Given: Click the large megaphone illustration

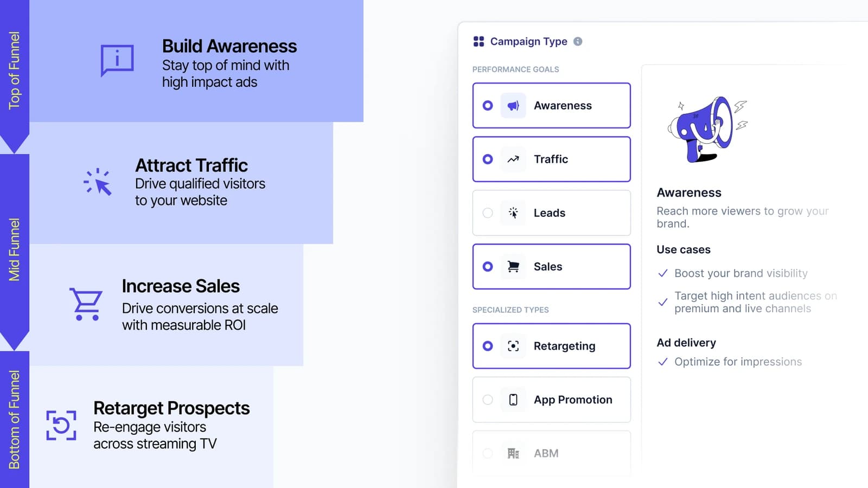Looking at the screenshot, I should coord(706,130).
